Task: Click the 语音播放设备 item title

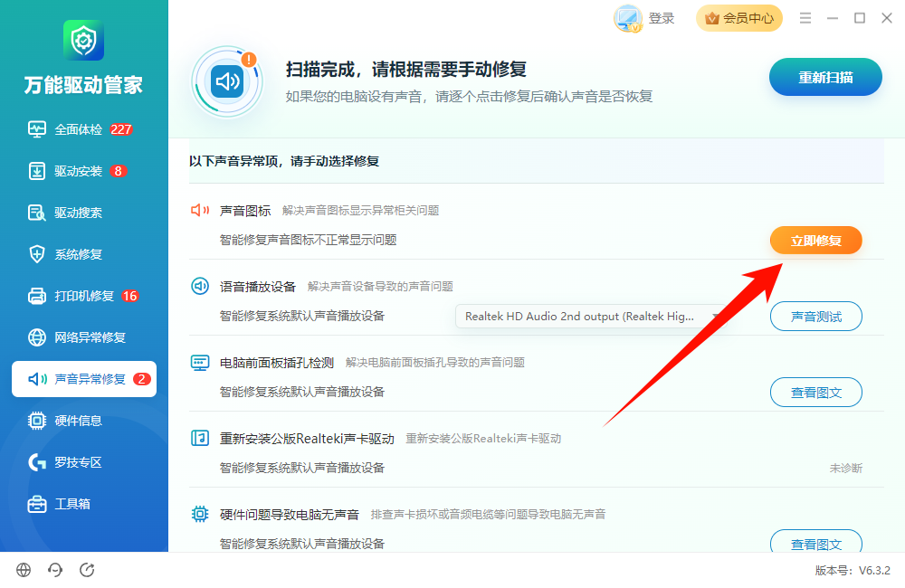Action: [x=258, y=286]
